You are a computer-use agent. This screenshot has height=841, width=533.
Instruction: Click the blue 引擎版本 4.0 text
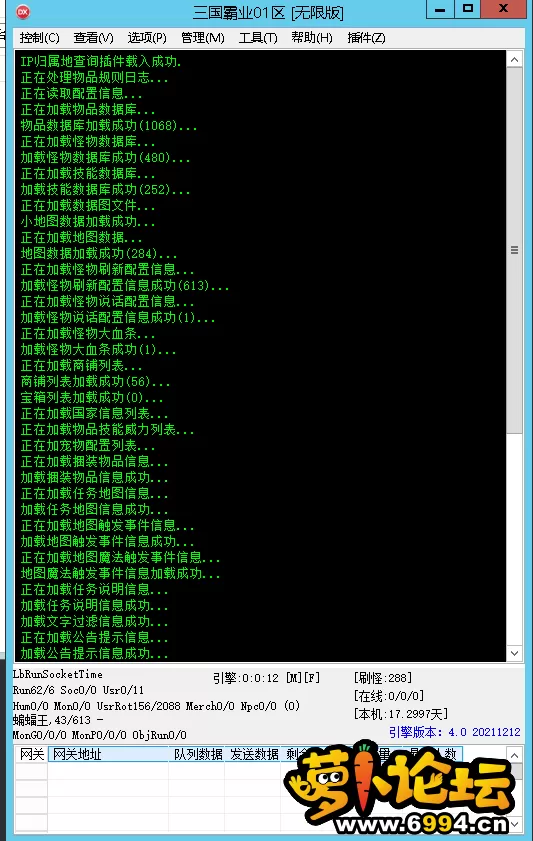click(x=455, y=732)
